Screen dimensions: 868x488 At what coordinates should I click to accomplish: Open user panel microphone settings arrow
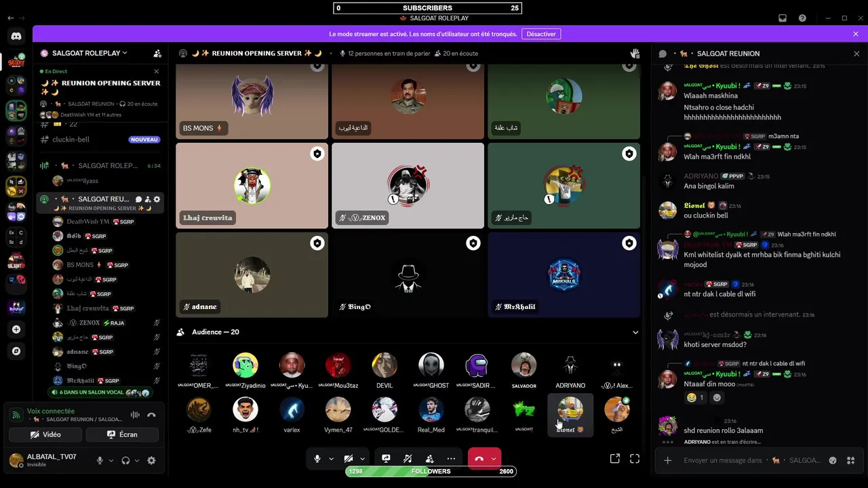111,461
